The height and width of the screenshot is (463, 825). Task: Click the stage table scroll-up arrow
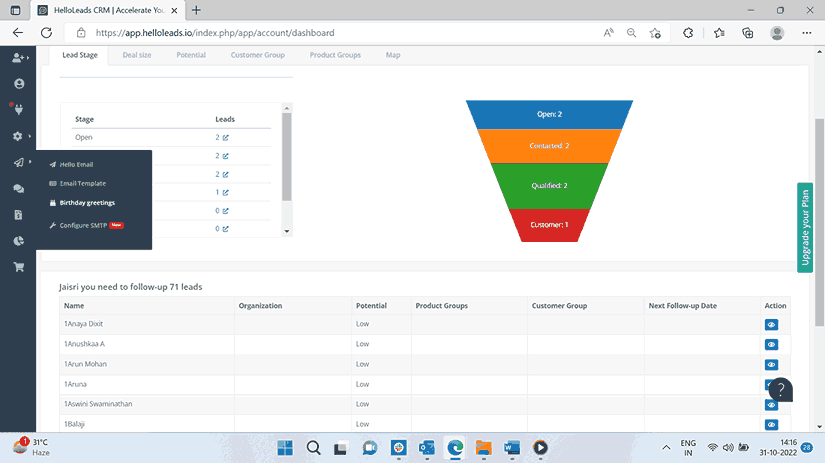287,108
